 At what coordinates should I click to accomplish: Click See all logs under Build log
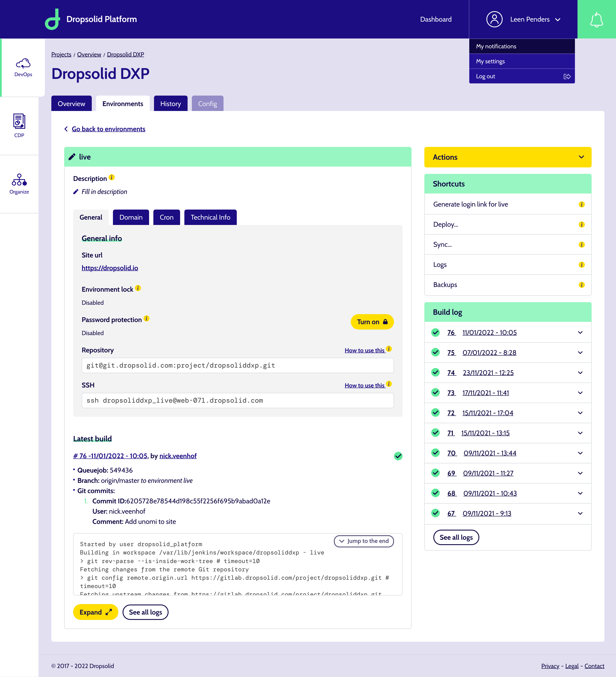[x=456, y=537]
